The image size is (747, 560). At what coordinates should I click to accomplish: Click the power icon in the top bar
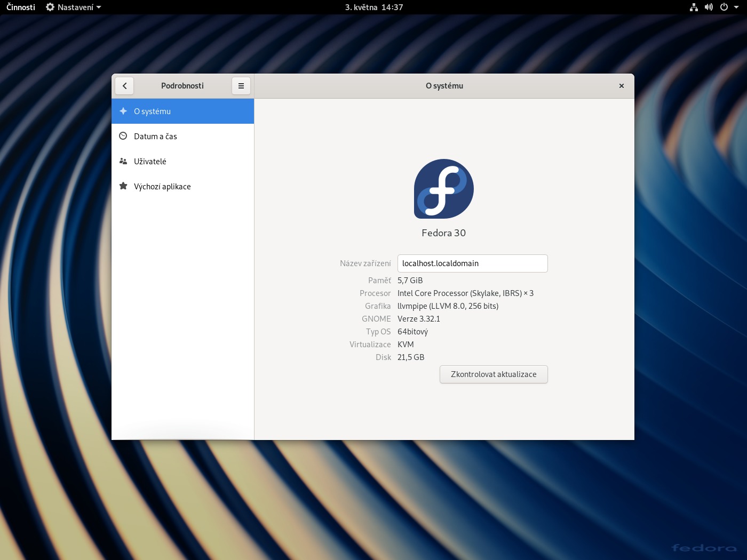point(724,7)
